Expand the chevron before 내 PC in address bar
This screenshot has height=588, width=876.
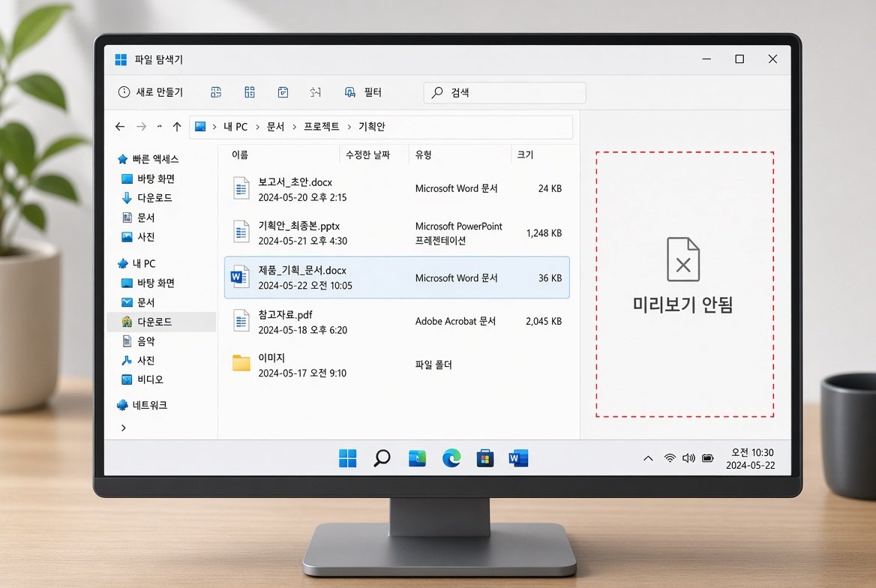[214, 127]
